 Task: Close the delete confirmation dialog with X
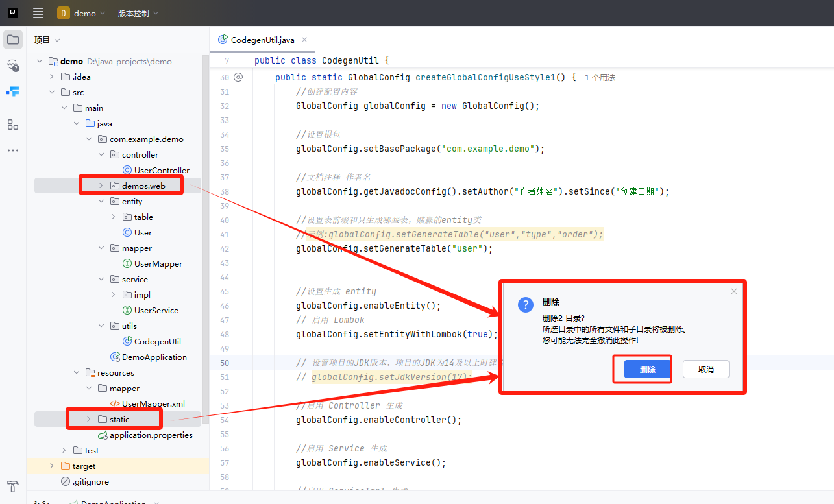(734, 291)
